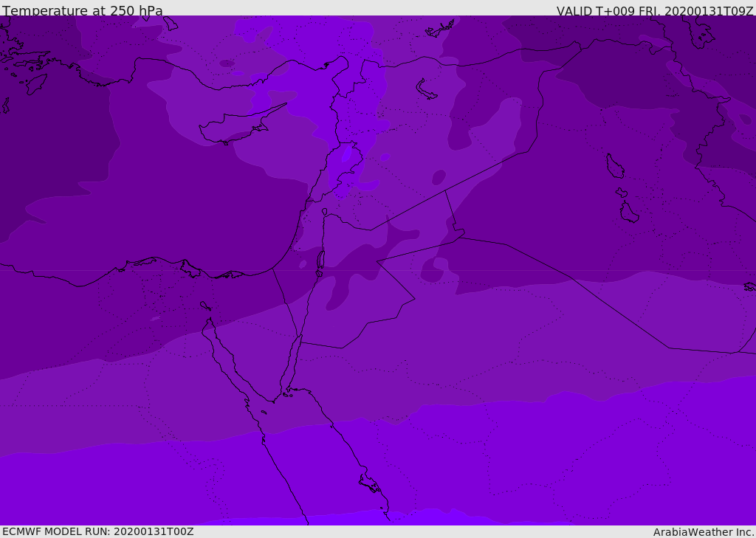Image resolution: width=756 pixels, height=538 pixels.
Task: Click the 'Temperature at 250 hPa' title
Action: (83, 10)
